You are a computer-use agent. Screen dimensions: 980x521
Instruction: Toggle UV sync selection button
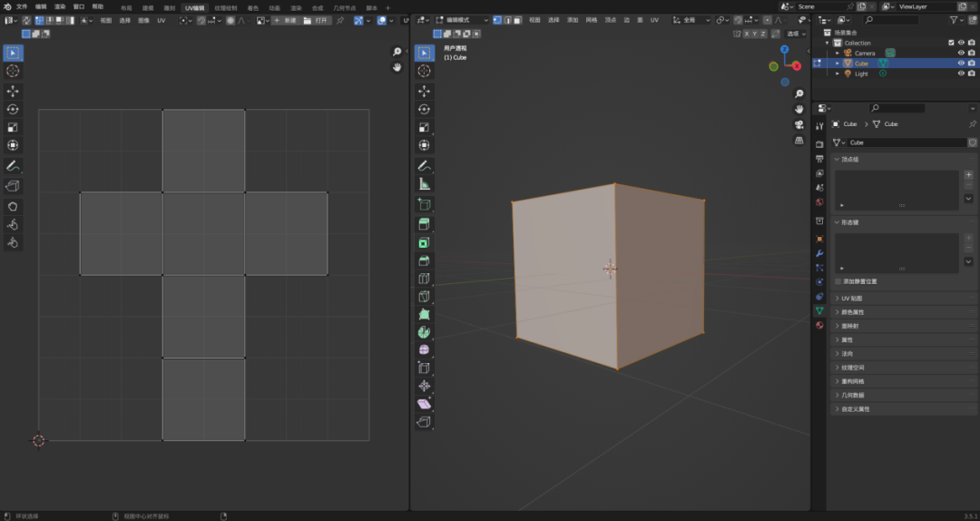pos(27,20)
